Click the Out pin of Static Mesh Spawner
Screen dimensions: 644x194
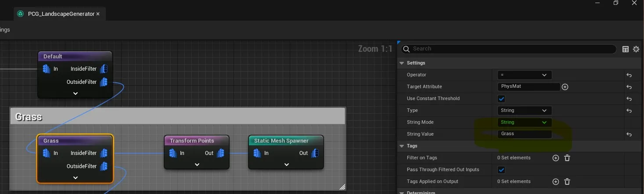point(314,153)
